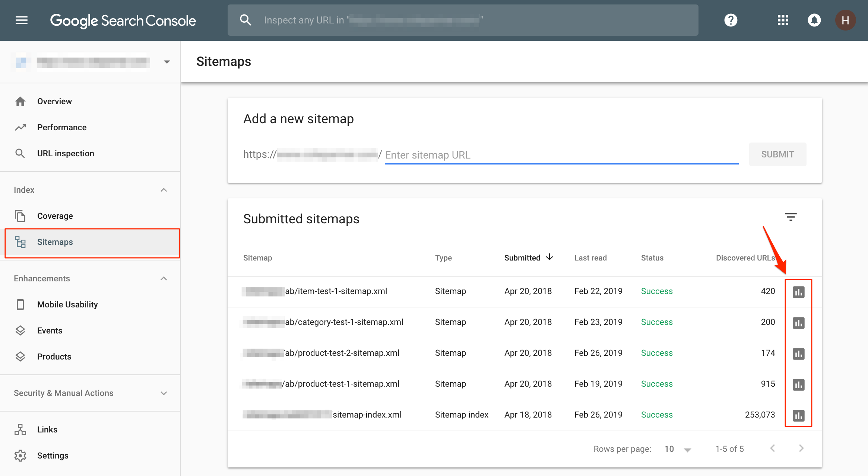Click the filter icon in Submitted sitemaps

click(x=791, y=217)
